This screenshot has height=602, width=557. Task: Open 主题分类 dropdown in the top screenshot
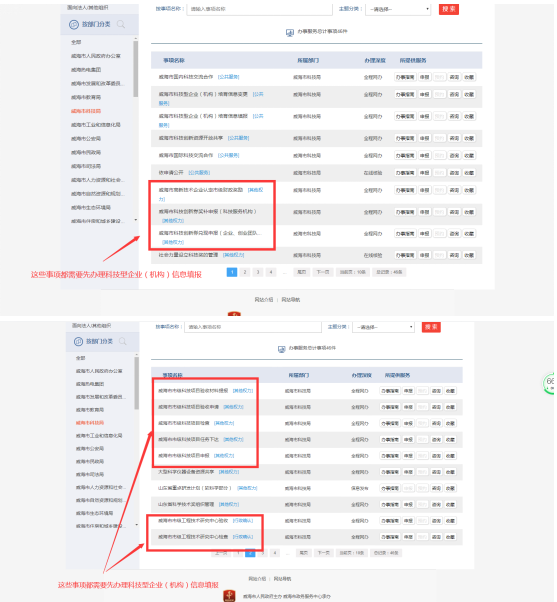pyautogui.click(x=398, y=9)
